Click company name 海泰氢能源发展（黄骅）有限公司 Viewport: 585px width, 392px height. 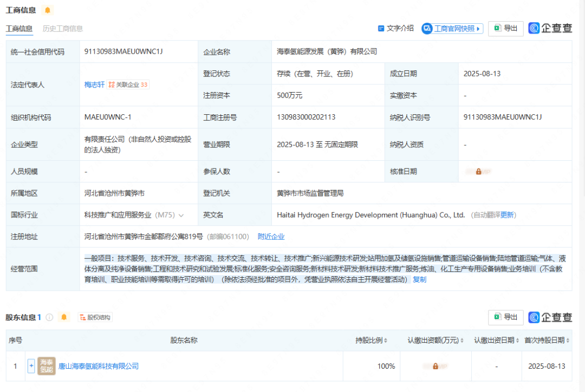[327, 51]
